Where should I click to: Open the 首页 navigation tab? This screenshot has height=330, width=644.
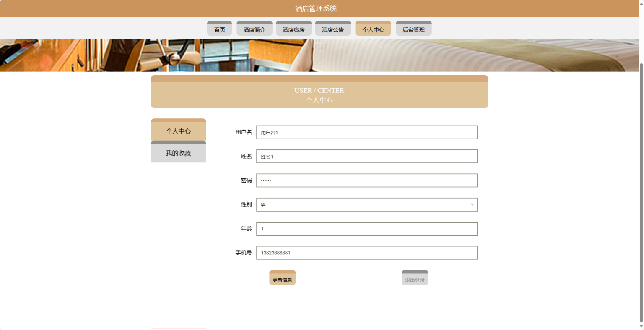(219, 29)
